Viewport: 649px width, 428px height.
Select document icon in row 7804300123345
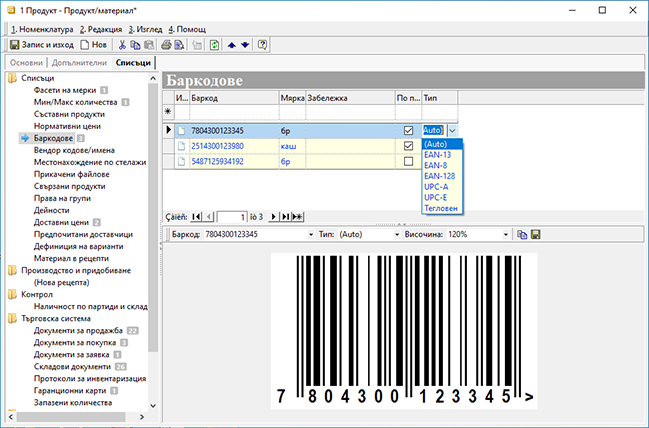pos(181,130)
